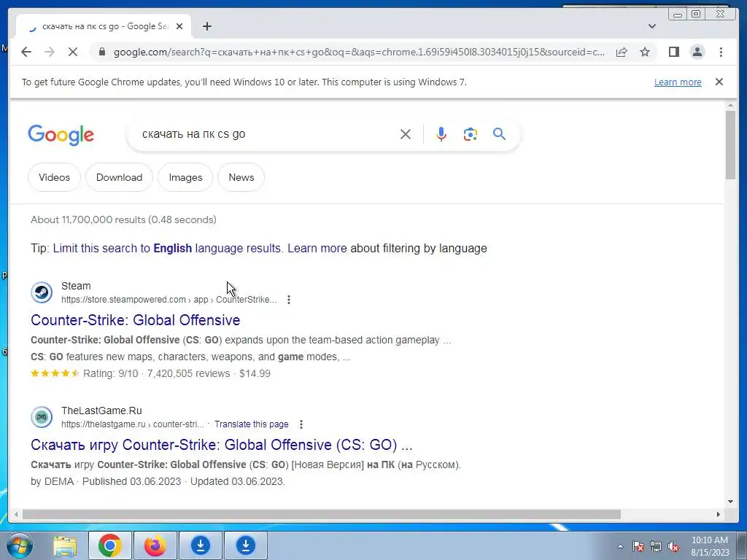The height and width of the screenshot is (560, 747).
Task: Click the Google search input field
Action: click(267, 134)
